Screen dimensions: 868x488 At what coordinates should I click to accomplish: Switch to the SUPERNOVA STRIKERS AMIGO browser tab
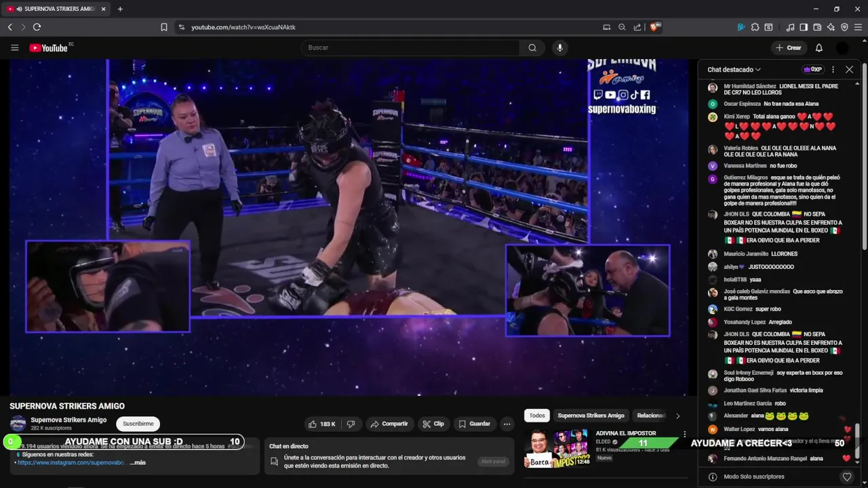(x=58, y=9)
